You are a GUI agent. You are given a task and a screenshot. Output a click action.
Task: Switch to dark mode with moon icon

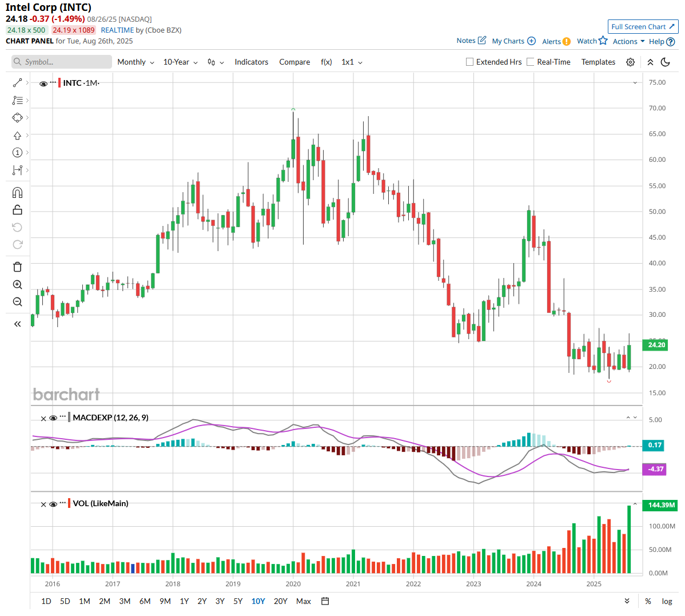click(666, 62)
